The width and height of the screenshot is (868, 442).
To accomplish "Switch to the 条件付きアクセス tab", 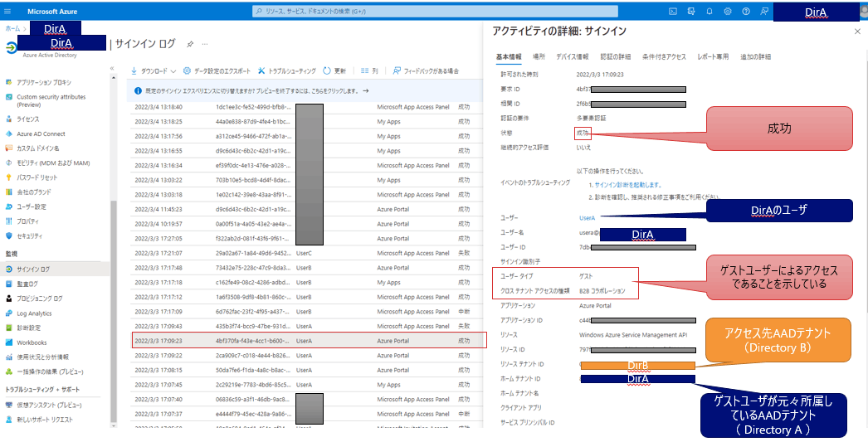I will pos(665,57).
